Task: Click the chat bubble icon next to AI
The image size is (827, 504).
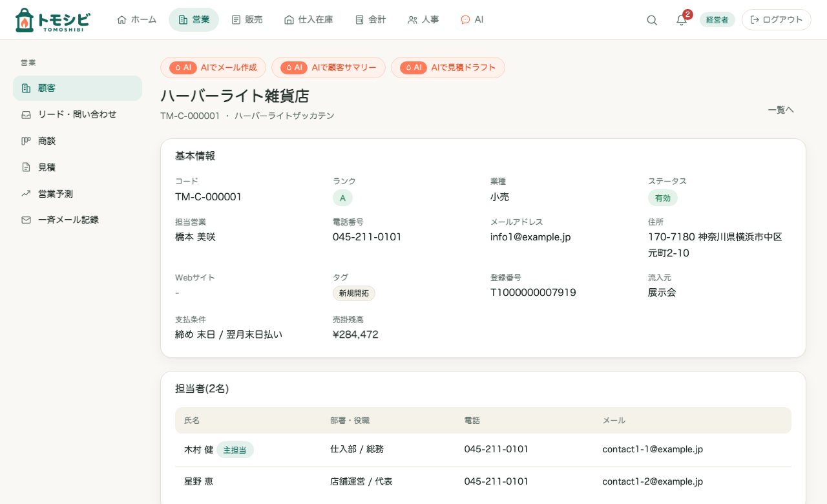Action: pos(465,19)
